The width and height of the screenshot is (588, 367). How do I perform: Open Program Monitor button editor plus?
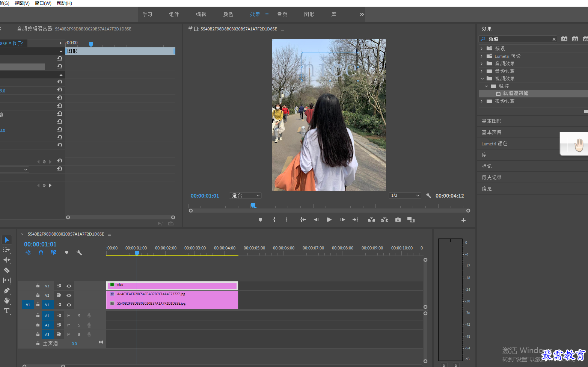coord(463,221)
